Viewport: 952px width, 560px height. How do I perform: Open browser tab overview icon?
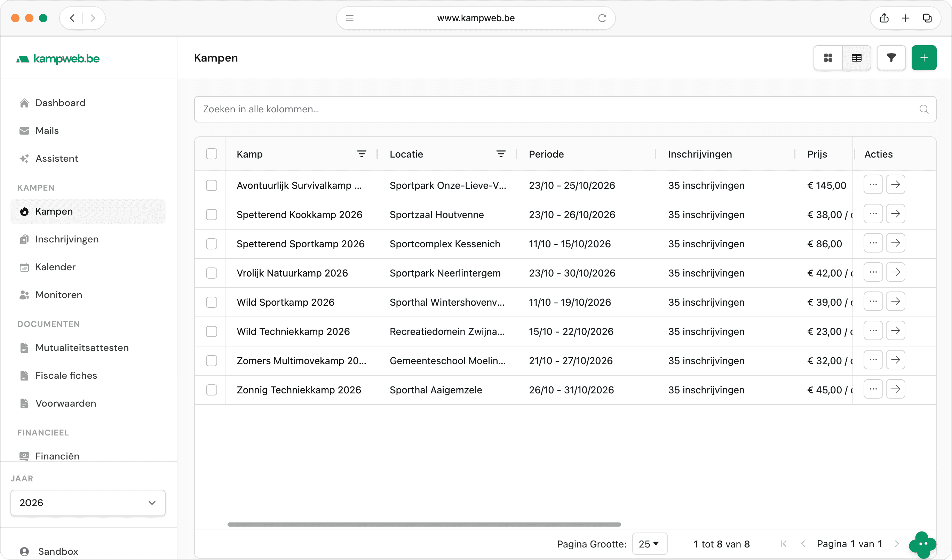927,18
